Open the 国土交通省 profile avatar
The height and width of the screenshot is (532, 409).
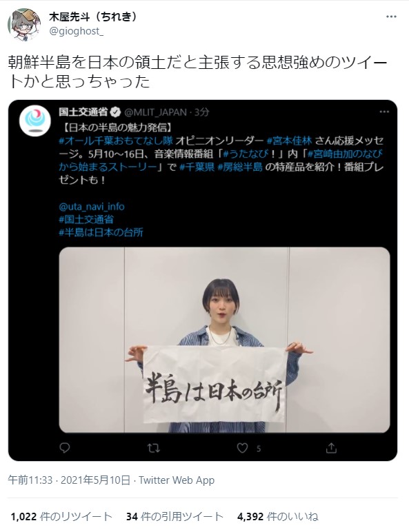click(x=35, y=121)
